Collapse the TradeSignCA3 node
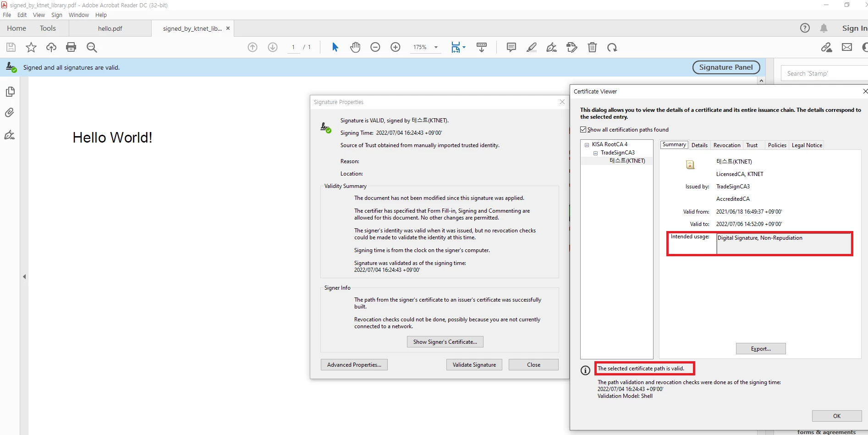The width and height of the screenshot is (868, 435). pos(595,153)
